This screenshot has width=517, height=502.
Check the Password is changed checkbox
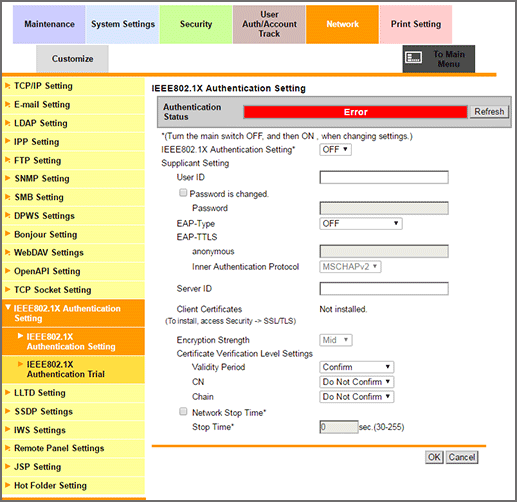coord(183,193)
